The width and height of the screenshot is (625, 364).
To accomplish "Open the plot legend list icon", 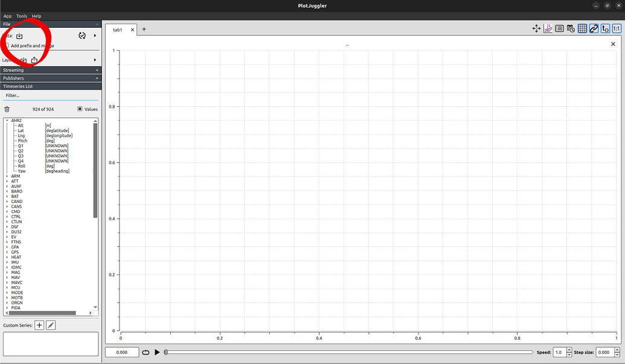I will [559, 28].
